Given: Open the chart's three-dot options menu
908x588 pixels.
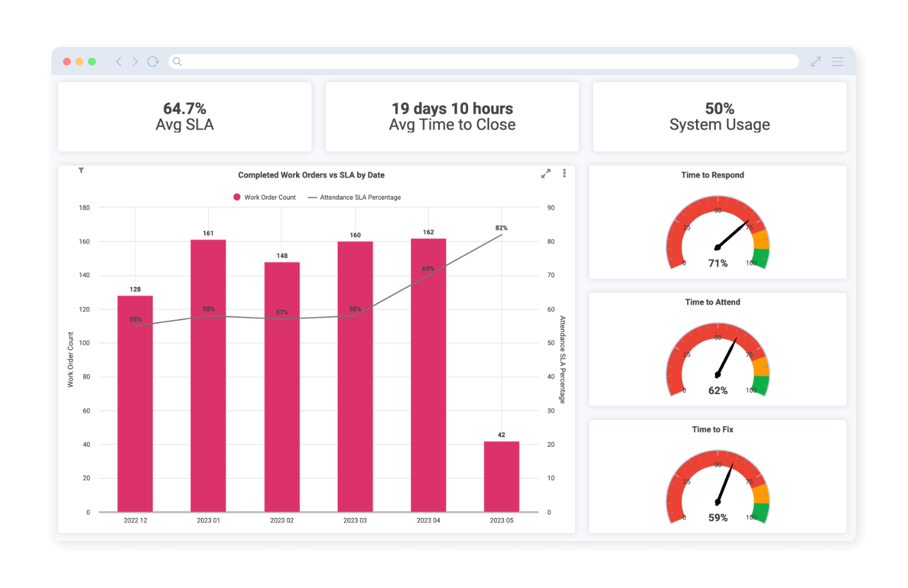Looking at the screenshot, I should click(564, 173).
